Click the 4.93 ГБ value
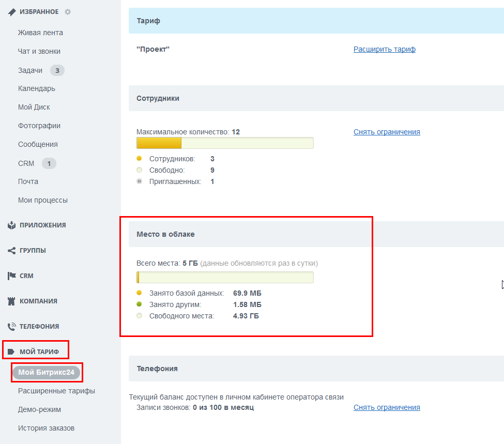Viewport: 504px width, 444px height. (246, 316)
